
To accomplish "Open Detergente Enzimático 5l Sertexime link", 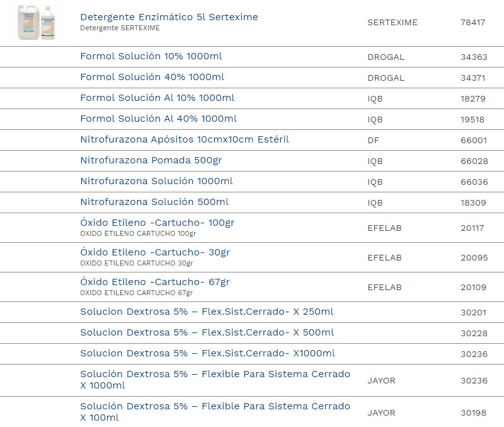I will 169,17.
